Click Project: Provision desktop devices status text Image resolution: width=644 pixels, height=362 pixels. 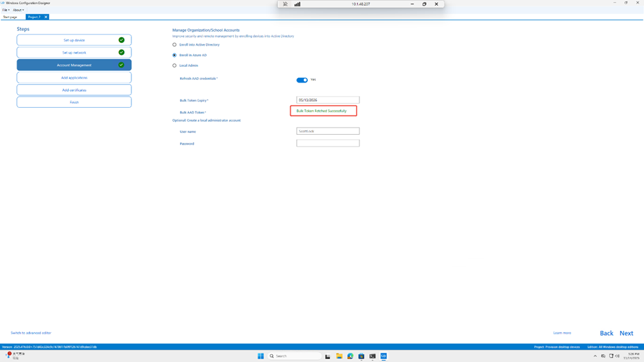coord(557,347)
